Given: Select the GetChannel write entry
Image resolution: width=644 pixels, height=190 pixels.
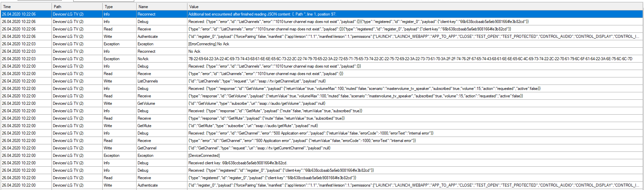Looking at the screenshot, I should click(147, 148).
